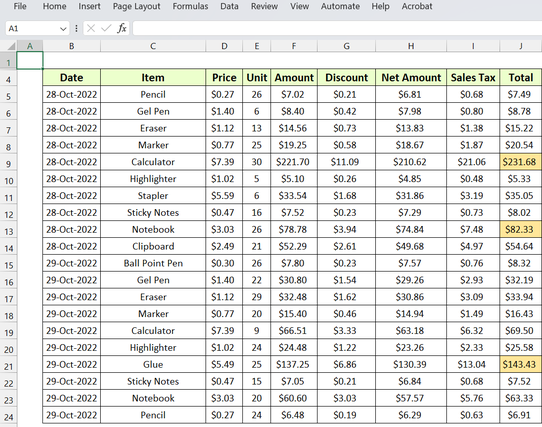Select row header 13

(x=8, y=231)
